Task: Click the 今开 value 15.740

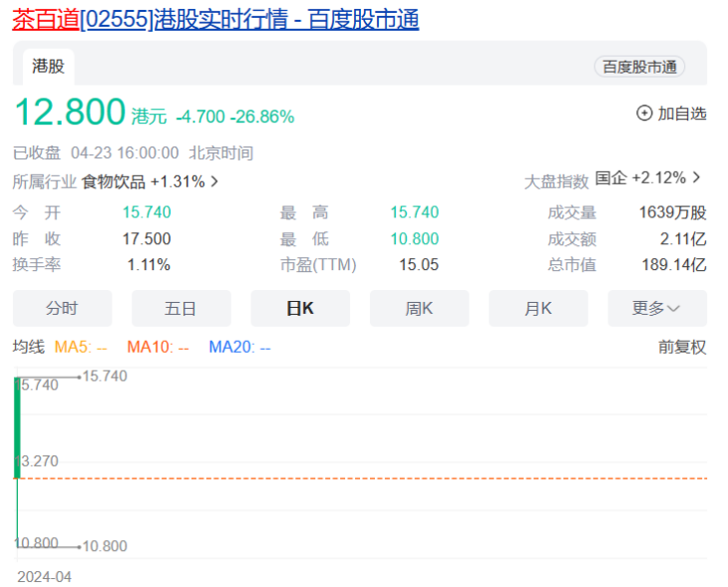Action: coord(147,212)
